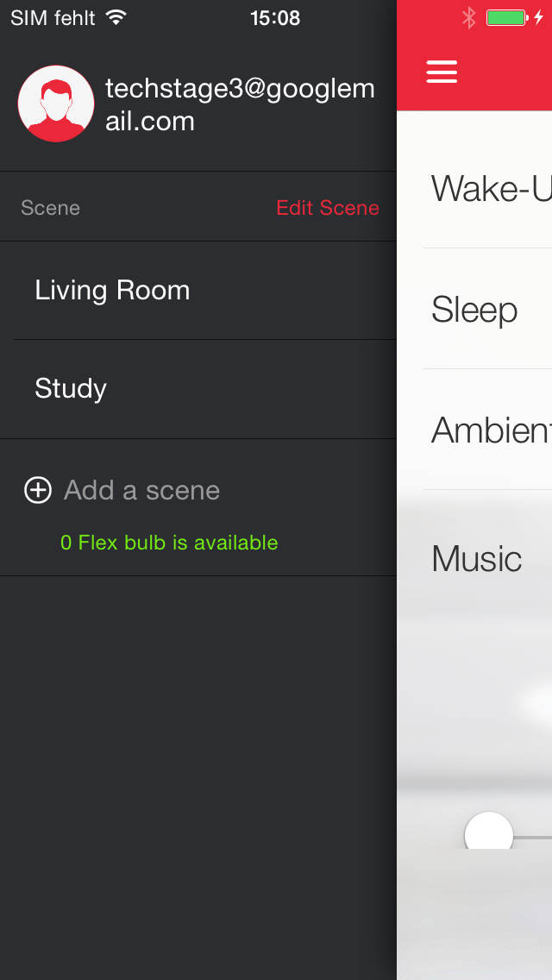Tap the SIM fehlt carrier text
This screenshot has width=552, height=980.
click(53, 17)
